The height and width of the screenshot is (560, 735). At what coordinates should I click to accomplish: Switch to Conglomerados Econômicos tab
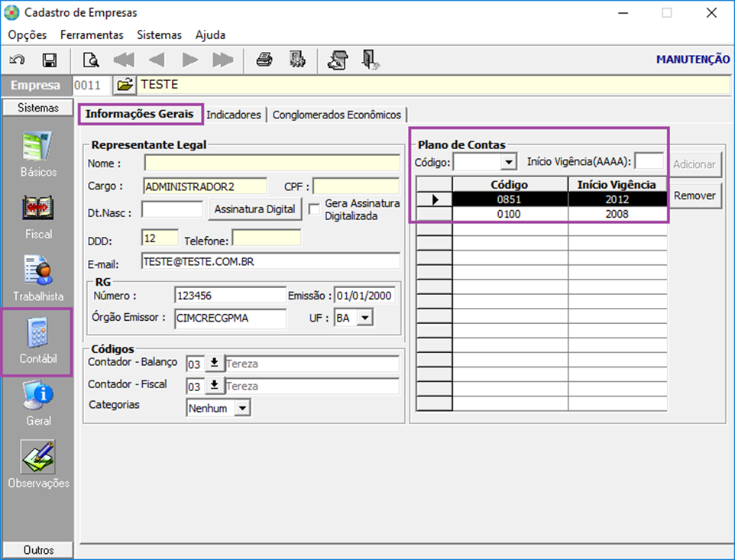337,115
